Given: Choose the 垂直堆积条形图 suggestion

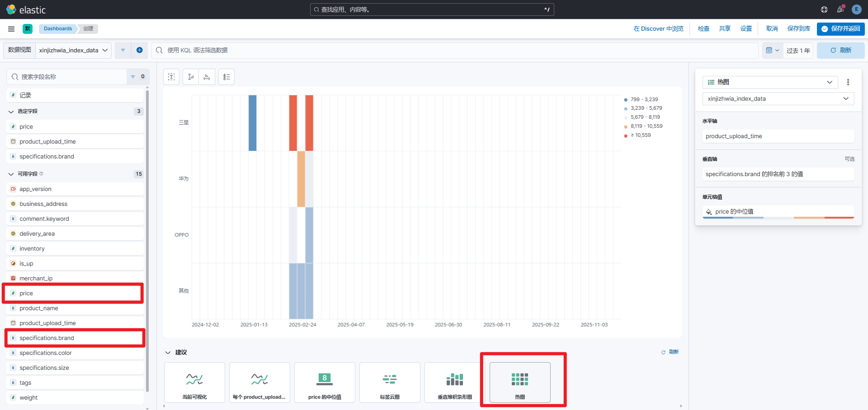Looking at the screenshot, I should click(x=455, y=382).
